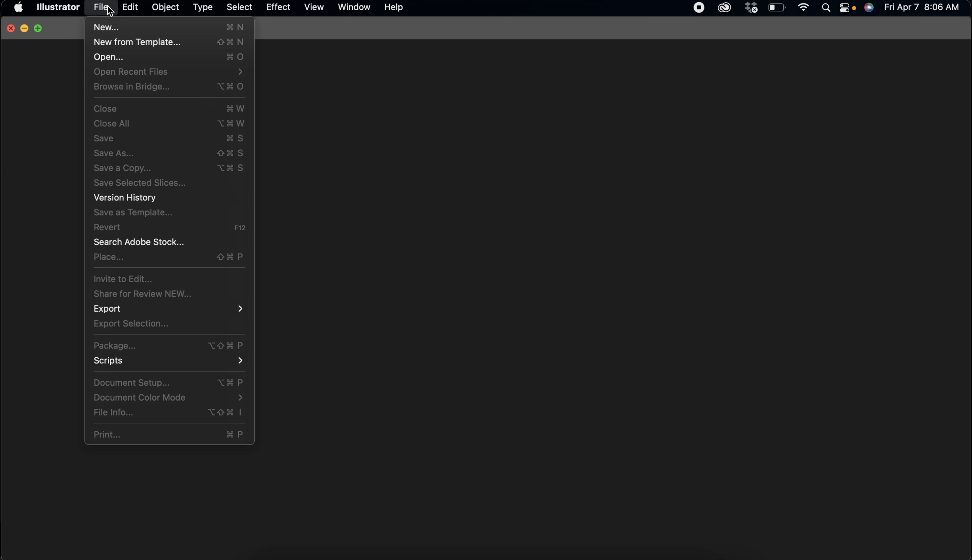The height and width of the screenshot is (560, 972).
Task: Click the battery icon in menu bar
Action: point(776,7)
